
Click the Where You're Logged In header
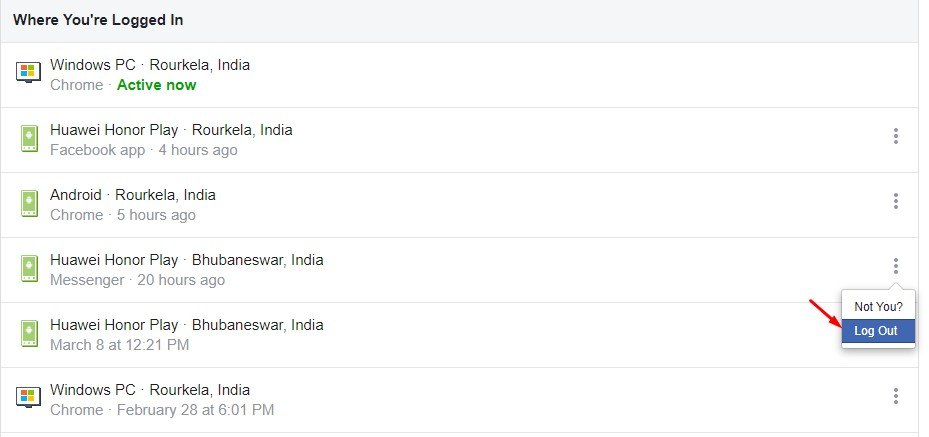point(98,20)
